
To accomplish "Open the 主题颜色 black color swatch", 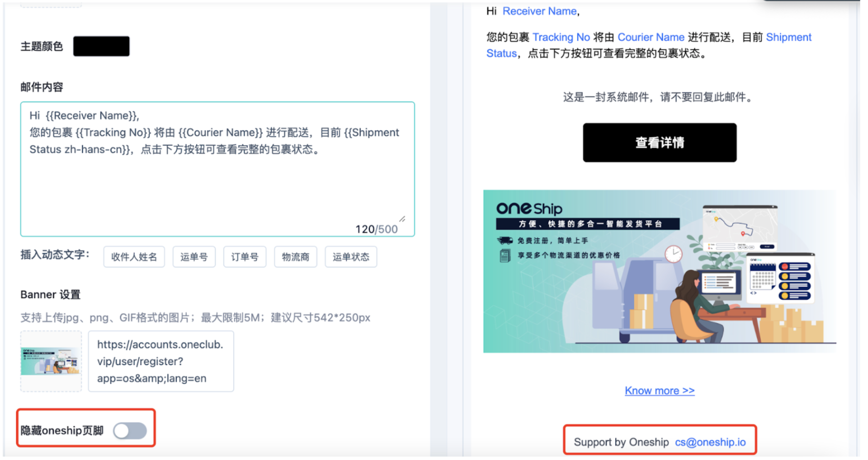I will [101, 46].
